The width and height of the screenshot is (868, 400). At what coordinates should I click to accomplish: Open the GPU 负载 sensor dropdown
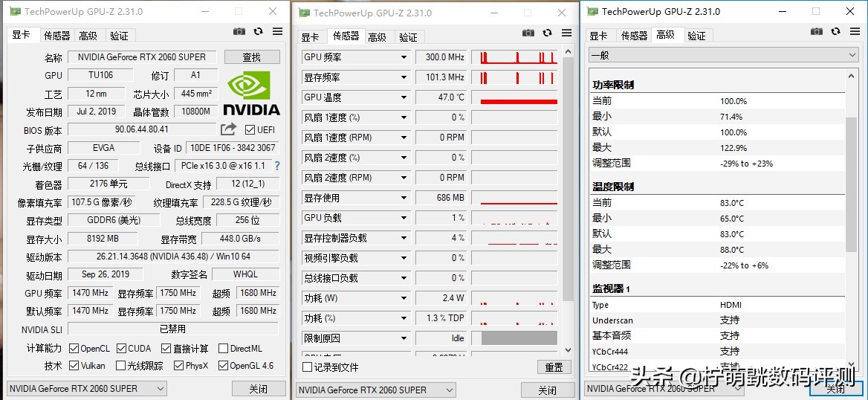point(404,218)
